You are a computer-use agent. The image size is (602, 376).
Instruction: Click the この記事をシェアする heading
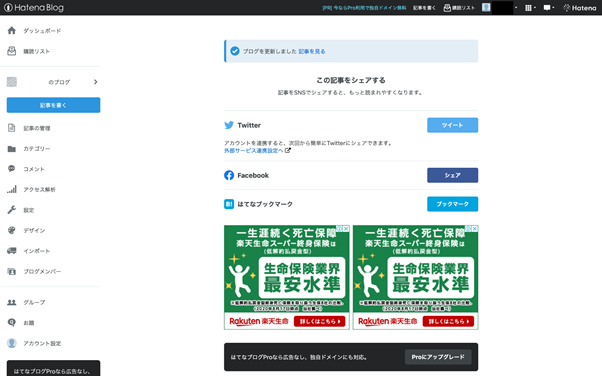(x=351, y=80)
